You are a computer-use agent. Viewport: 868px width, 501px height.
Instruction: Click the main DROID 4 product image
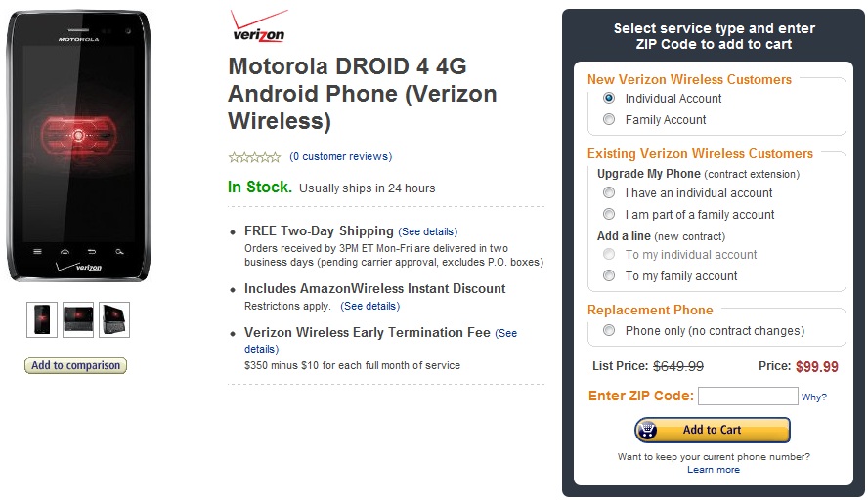[78, 146]
